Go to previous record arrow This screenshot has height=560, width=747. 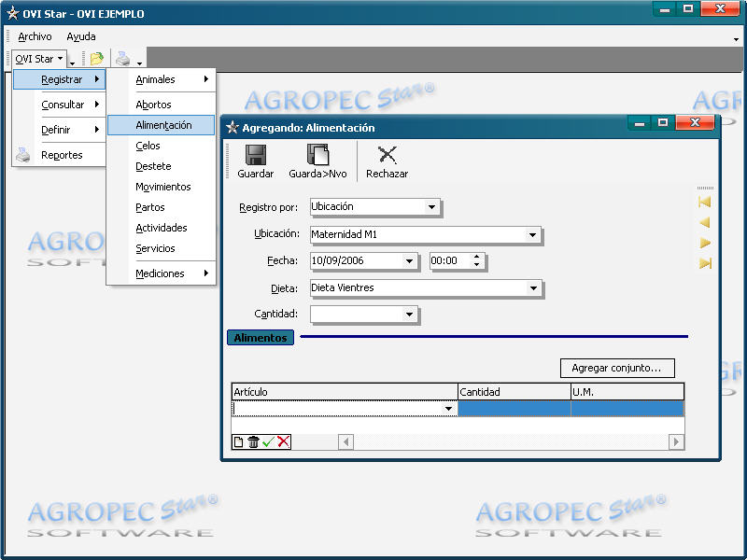coord(705,222)
